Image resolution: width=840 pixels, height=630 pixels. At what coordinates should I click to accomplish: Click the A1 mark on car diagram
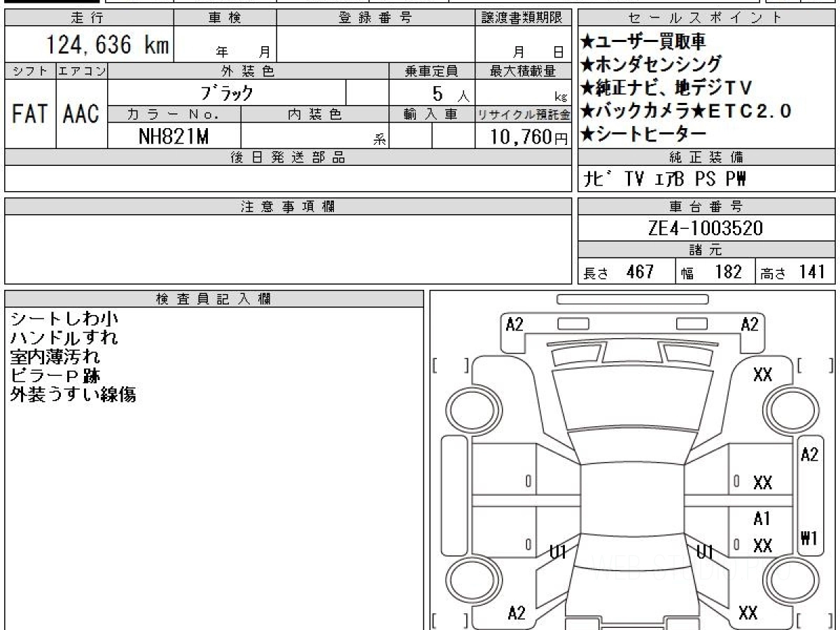[x=762, y=519]
